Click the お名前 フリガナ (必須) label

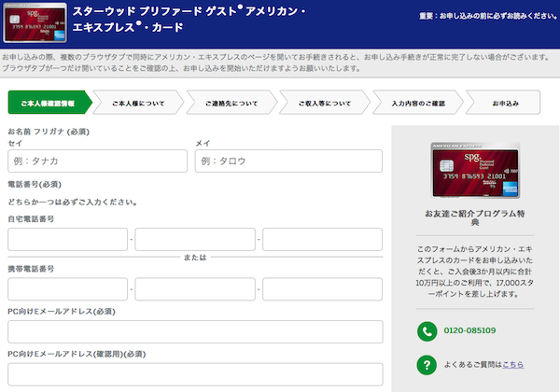pyautogui.click(x=49, y=132)
